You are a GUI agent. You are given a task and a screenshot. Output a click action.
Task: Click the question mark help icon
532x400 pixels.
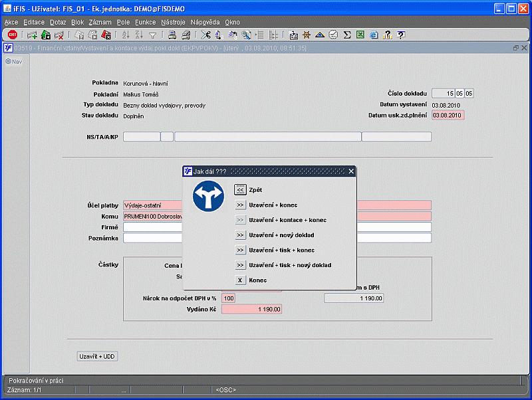[x=400, y=35]
